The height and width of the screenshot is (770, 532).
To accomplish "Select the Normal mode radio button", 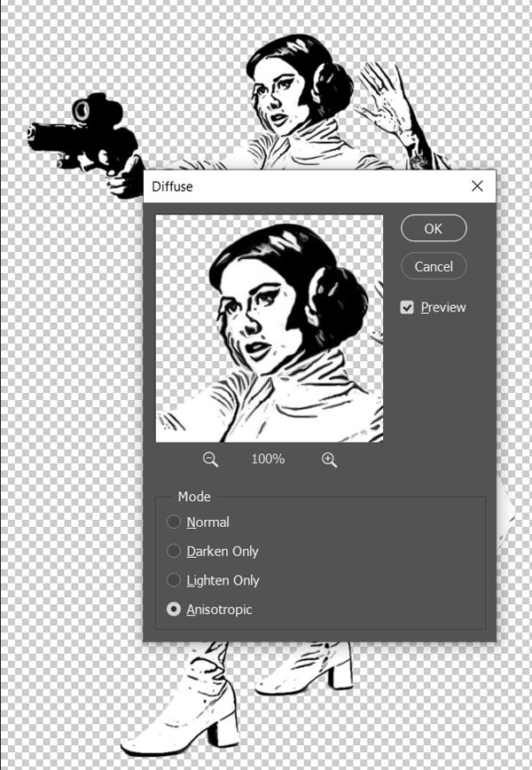I will coord(173,522).
